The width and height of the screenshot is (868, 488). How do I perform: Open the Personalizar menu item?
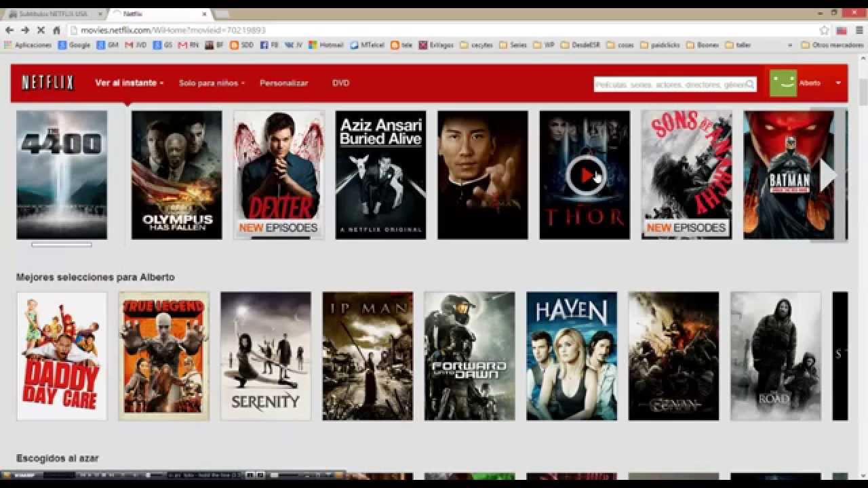(x=284, y=83)
